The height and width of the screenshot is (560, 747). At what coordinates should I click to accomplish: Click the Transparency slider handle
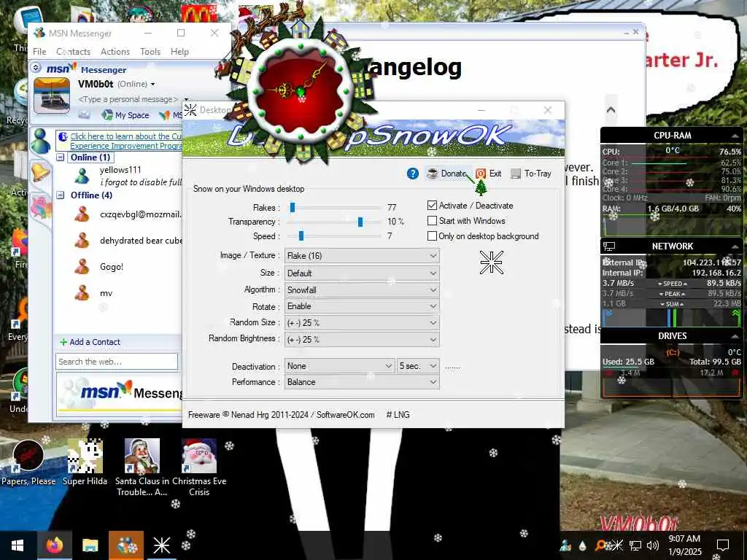[x=360, y=222]
